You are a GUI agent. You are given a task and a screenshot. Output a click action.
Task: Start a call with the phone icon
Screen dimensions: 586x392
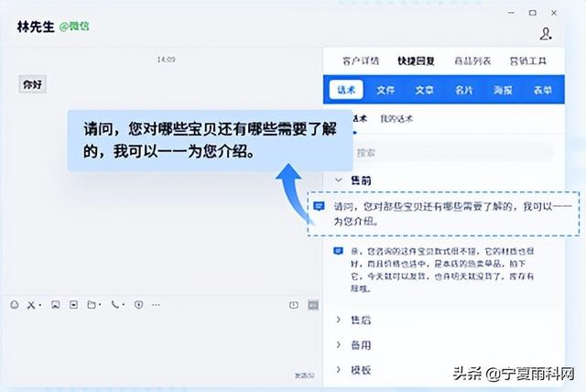click(x=116, y=304)
